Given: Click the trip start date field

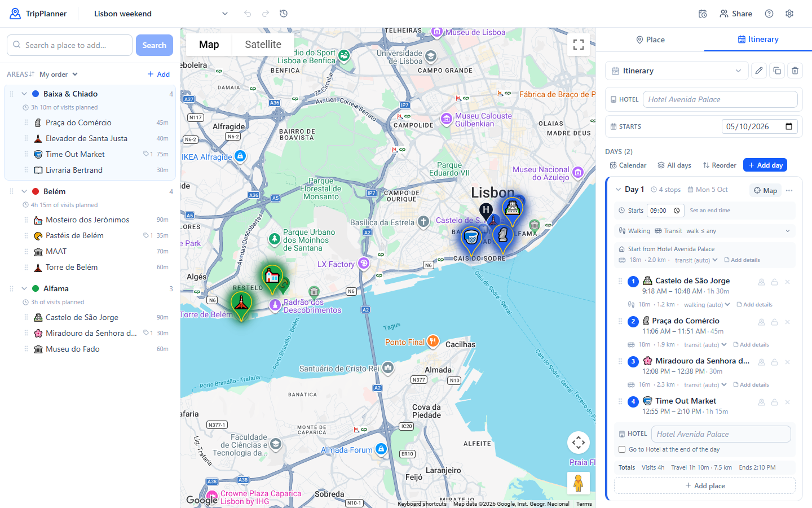Looking at the screenshot, I should (x=759, y=126).
